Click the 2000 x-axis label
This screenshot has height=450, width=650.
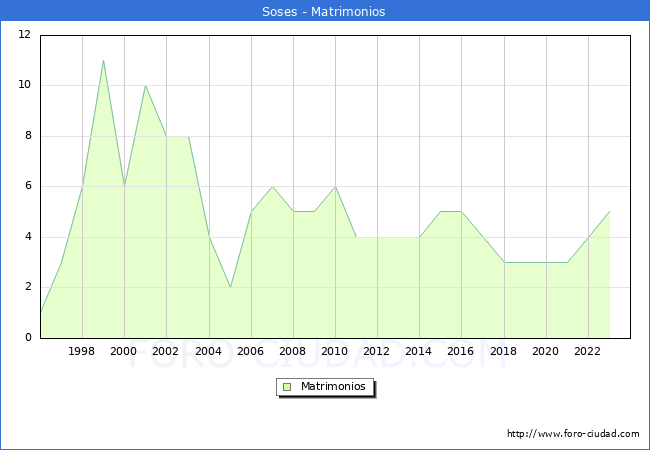(x=124, y=351)
